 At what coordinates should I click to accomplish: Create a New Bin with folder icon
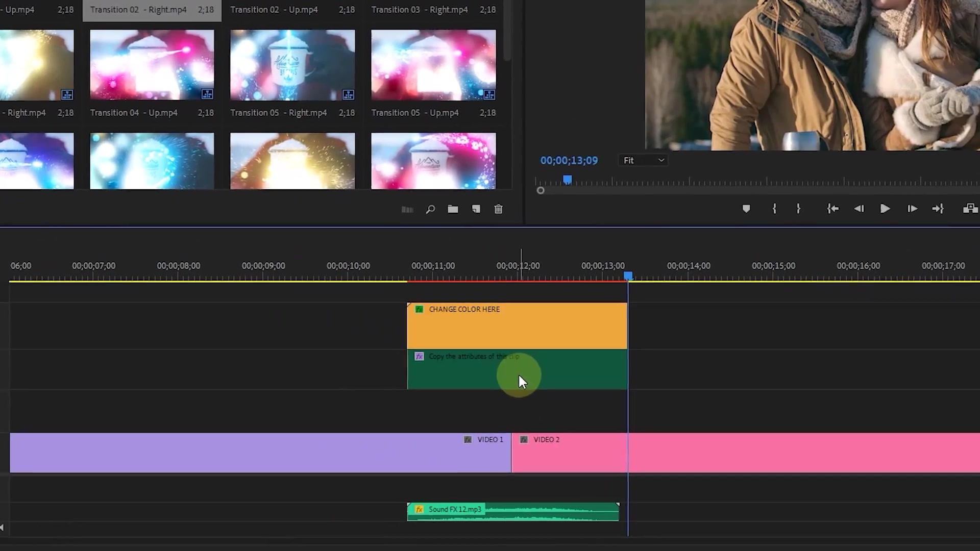click(453, 209)
